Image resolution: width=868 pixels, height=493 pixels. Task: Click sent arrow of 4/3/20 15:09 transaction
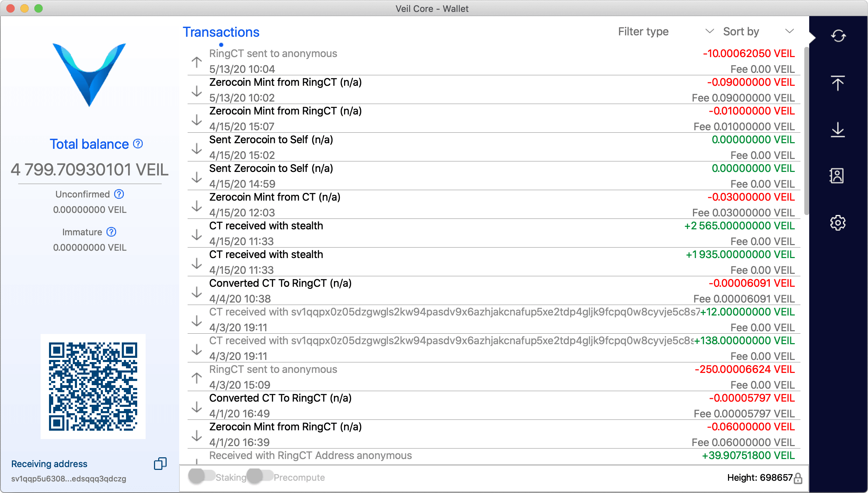coord(197,378)
